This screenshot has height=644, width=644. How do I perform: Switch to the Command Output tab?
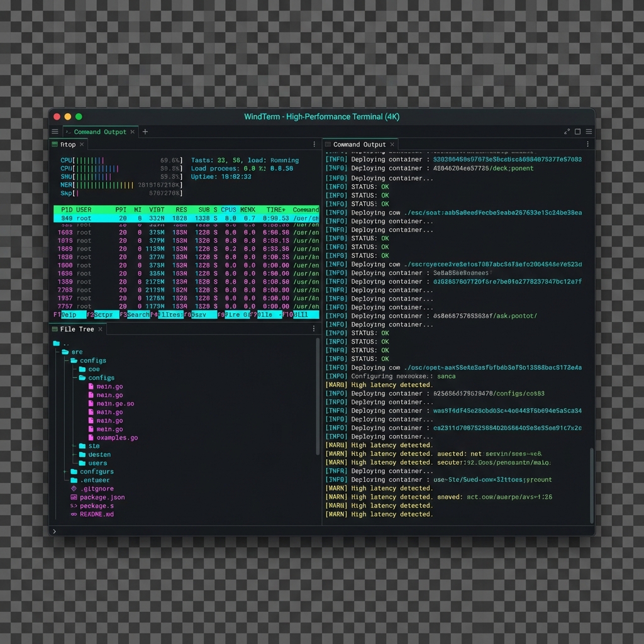pos(360,144)
